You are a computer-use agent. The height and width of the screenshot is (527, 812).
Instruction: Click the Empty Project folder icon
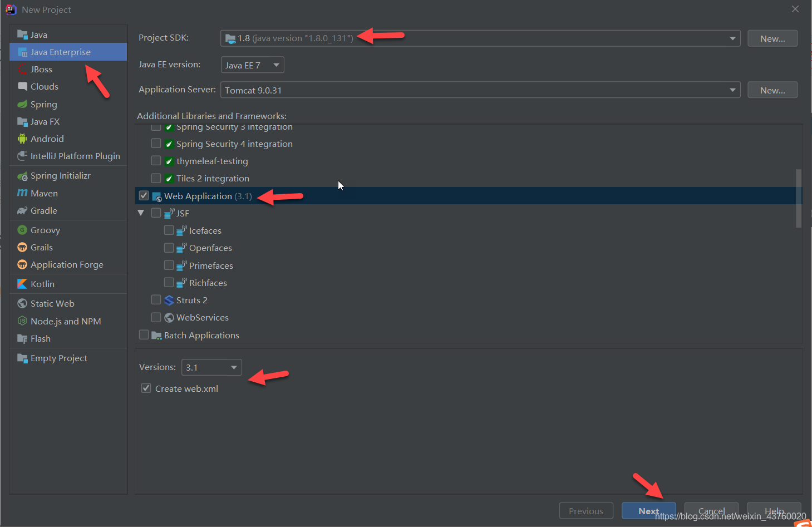(22, 358)
